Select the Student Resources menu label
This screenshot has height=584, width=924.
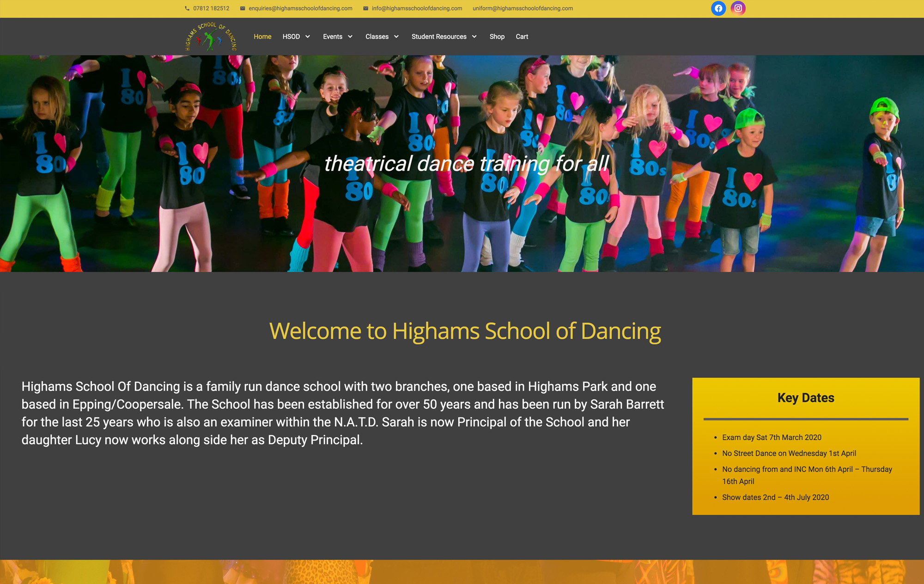439,37
